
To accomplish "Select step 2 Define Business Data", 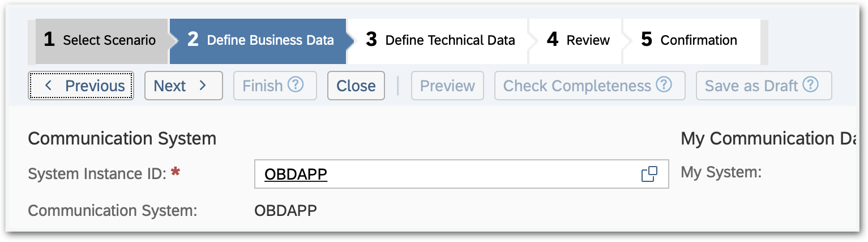I will click(260, 40).
